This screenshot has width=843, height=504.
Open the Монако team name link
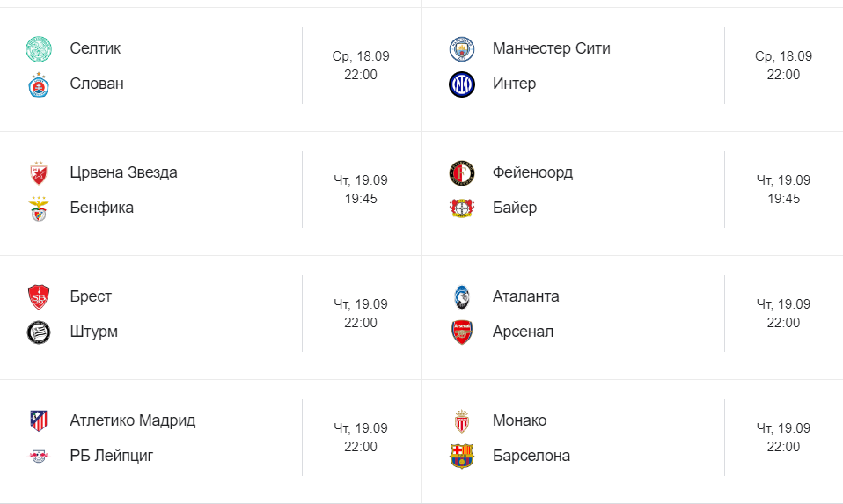coord(519,420)
